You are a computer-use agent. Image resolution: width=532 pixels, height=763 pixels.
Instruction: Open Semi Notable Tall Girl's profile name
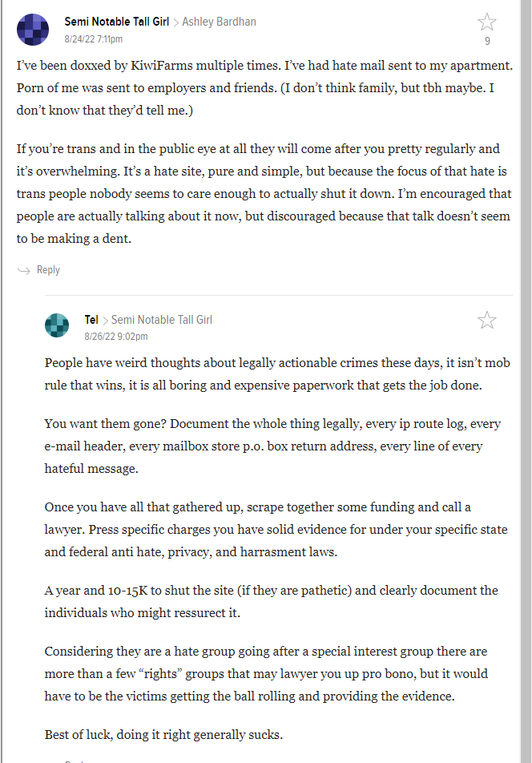point(117,22)
